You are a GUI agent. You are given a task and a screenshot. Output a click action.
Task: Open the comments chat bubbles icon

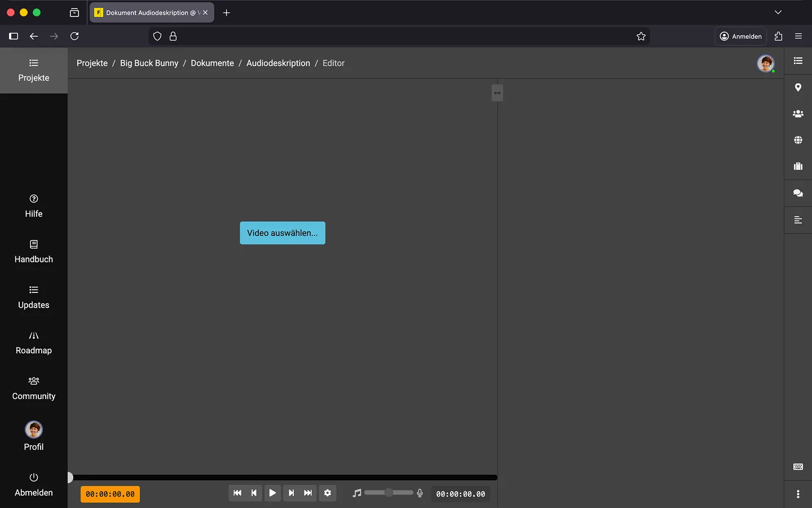coord(798,193)
